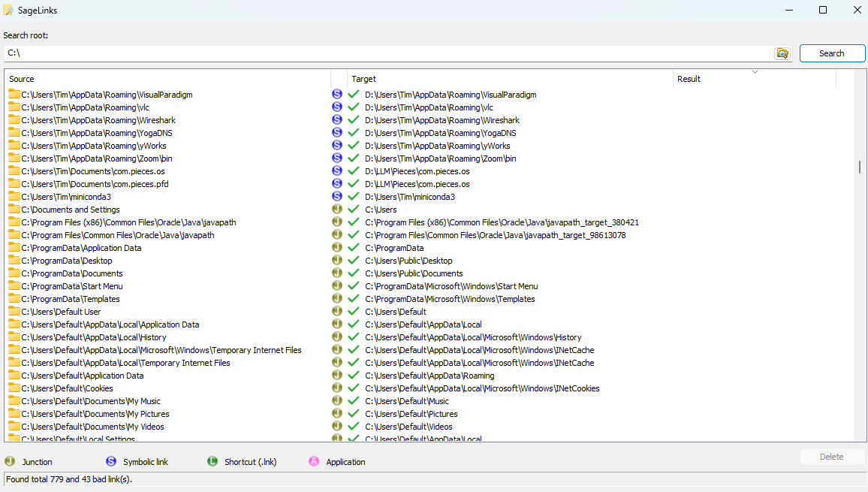Select source C:\Users\Default User

click(61, 312)
